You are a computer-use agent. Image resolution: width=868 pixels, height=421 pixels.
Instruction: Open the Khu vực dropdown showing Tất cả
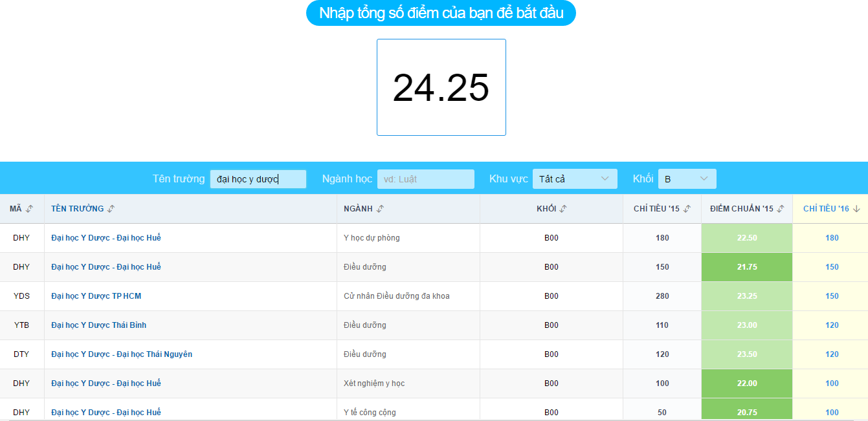pos(575,178)
